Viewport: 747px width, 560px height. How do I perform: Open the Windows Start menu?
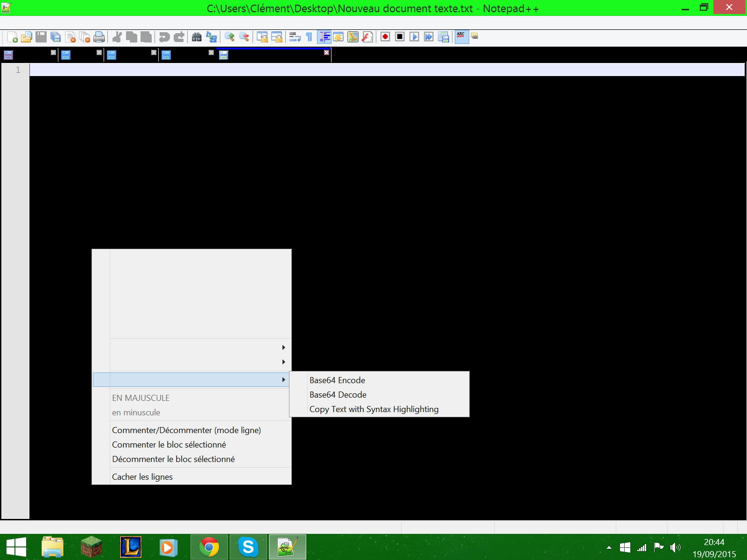pyautogui.click(x=16, y=547)
